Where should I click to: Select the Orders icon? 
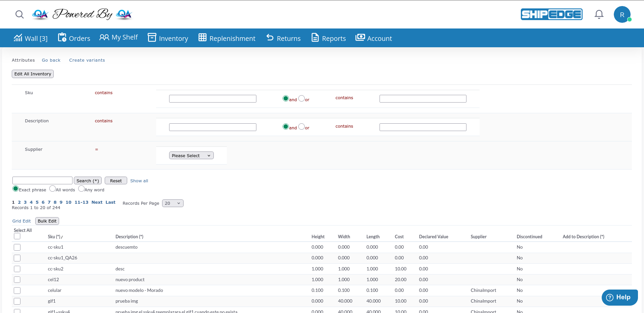click(62, 37)
